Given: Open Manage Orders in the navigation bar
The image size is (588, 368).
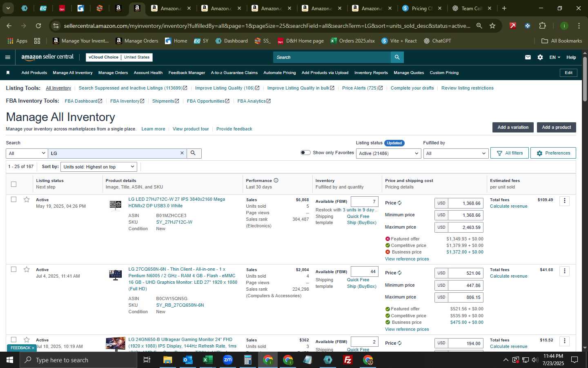Looking at the screenshot, I should click(113, 73).
